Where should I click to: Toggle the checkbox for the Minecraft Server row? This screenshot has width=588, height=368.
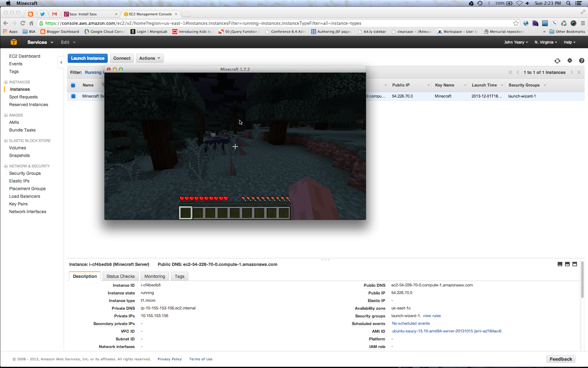click(x=73, y=96)
